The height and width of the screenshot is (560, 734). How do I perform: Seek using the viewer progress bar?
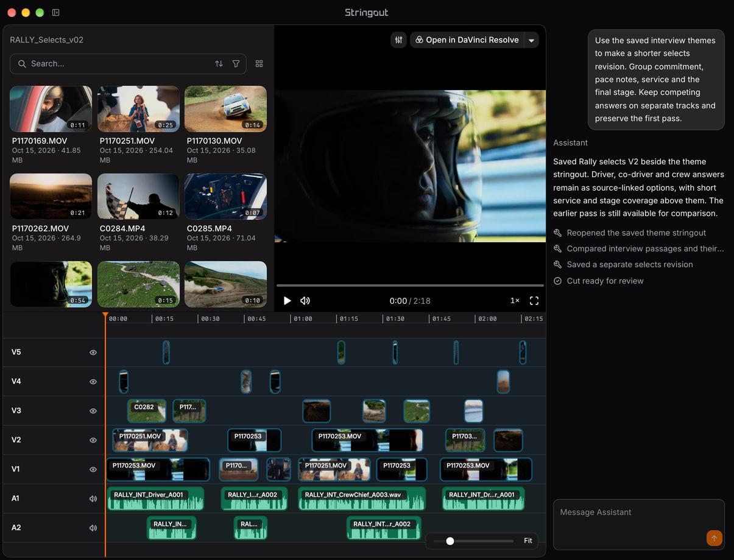(410, 285)
